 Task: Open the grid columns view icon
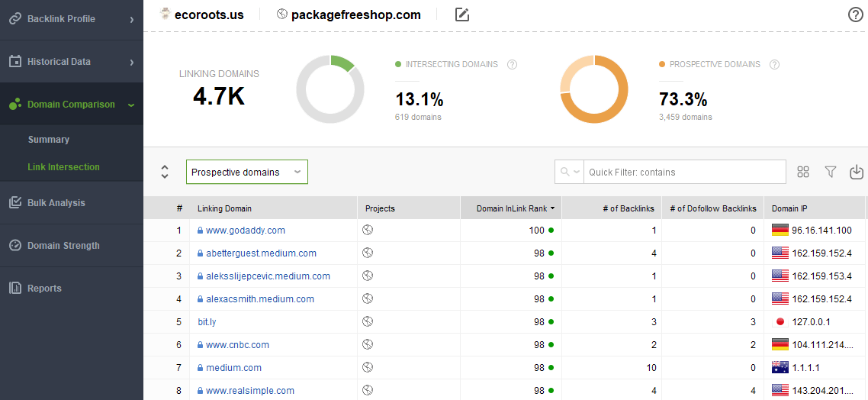(803, 172)
